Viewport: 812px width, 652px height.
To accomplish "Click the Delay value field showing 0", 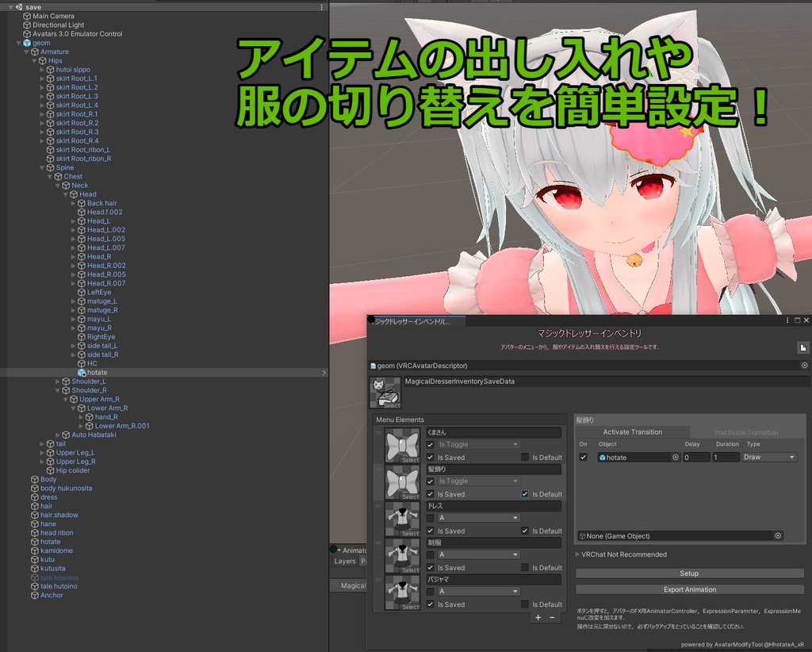I will pos(696,458).
